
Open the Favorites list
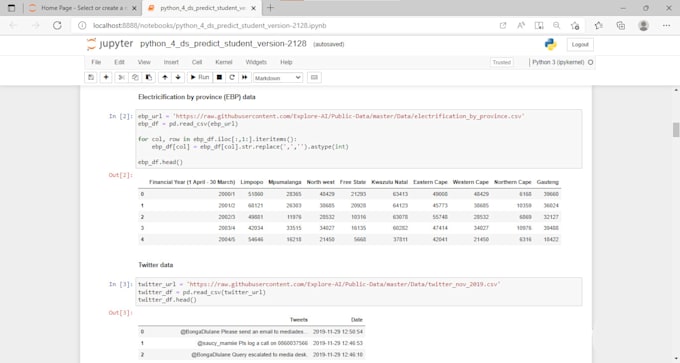tap(599, 26)
